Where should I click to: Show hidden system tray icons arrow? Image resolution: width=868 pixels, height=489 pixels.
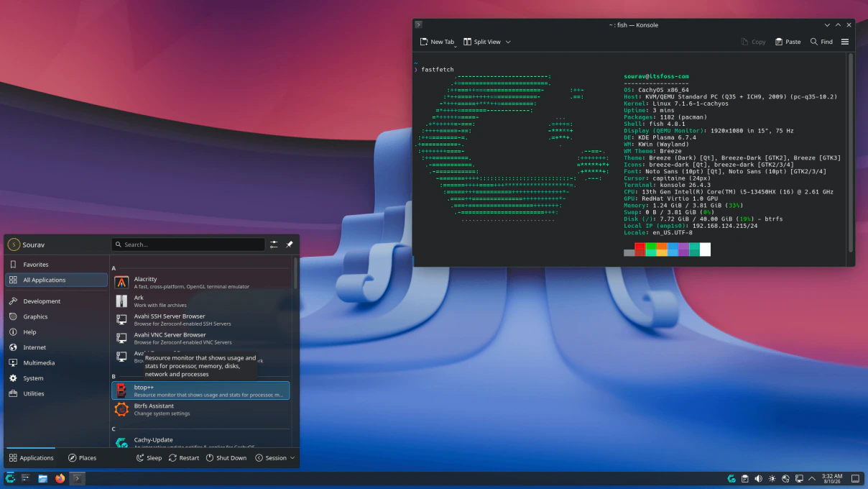coord(812,478)
